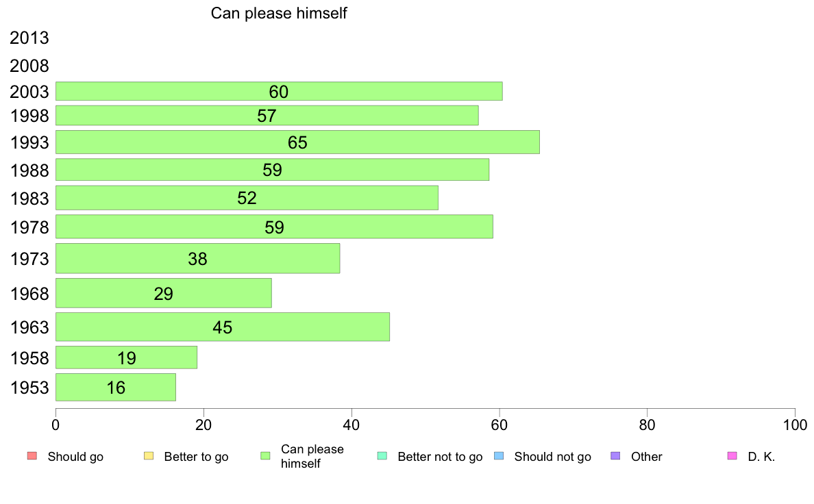
Task: Click the 1968 bar labeled 29
Action: (164, 293)
